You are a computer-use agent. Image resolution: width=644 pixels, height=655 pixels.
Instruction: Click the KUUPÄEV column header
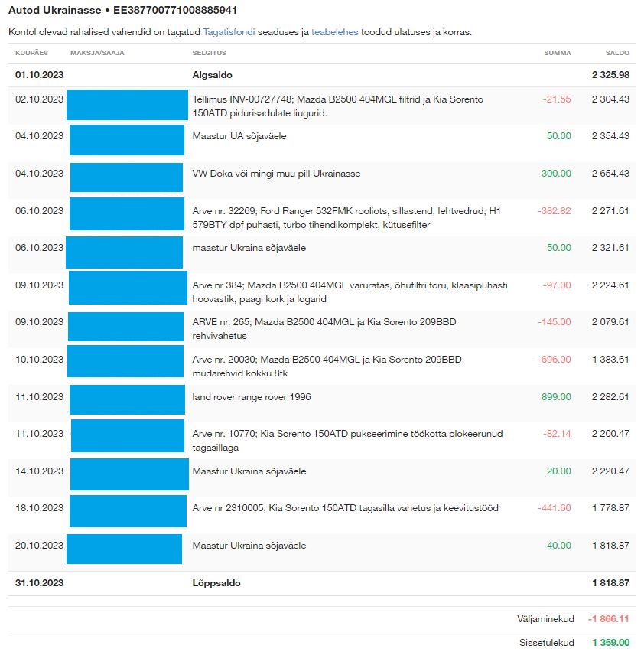(33, 53)
